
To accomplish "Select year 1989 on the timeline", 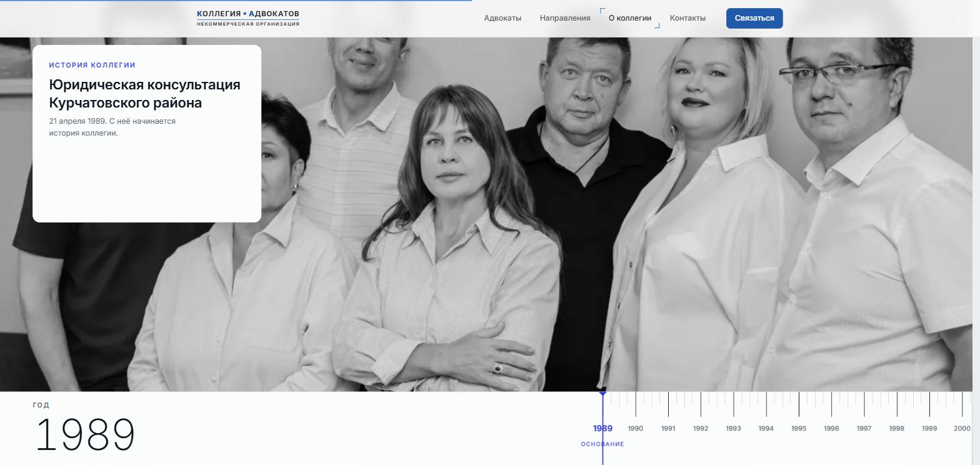I will [602, 429].
